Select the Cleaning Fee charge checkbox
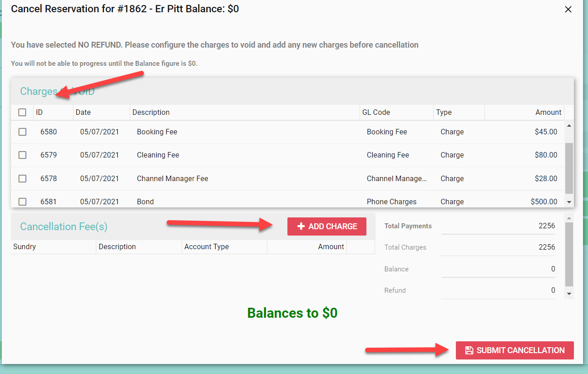The width and height of the screenshot is (588, 374). pyautogui.click(x=22, y=155)
